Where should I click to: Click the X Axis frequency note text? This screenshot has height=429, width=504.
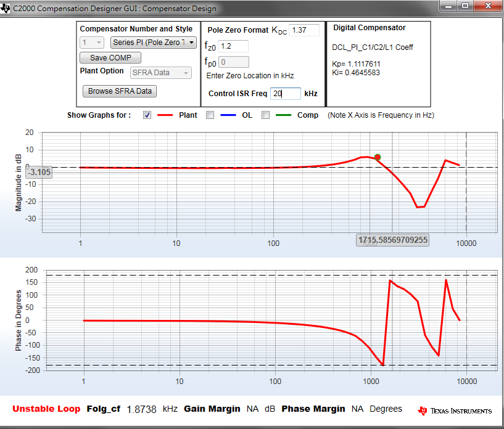pyautogui.click(x=381, y=115)
